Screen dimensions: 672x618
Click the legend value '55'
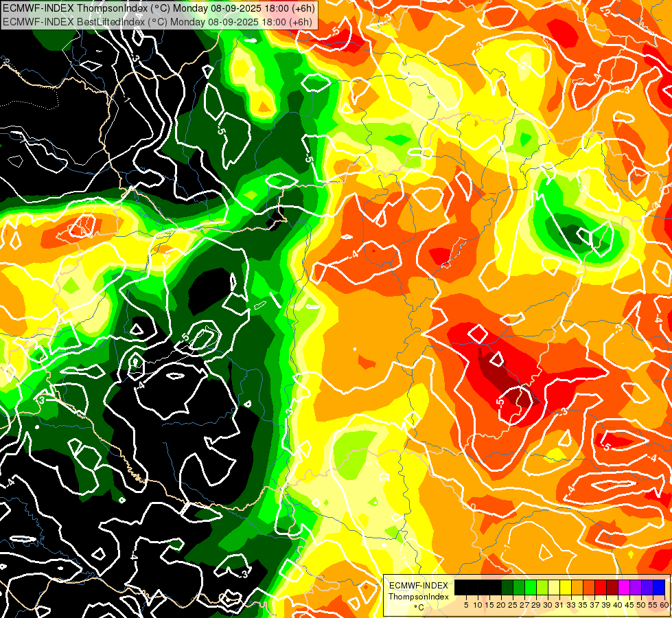pos(653,605)
